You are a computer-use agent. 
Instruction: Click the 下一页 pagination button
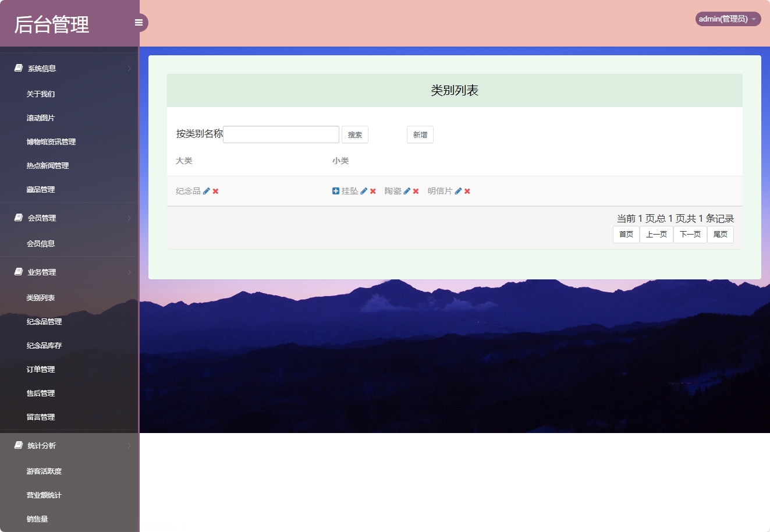690,235
